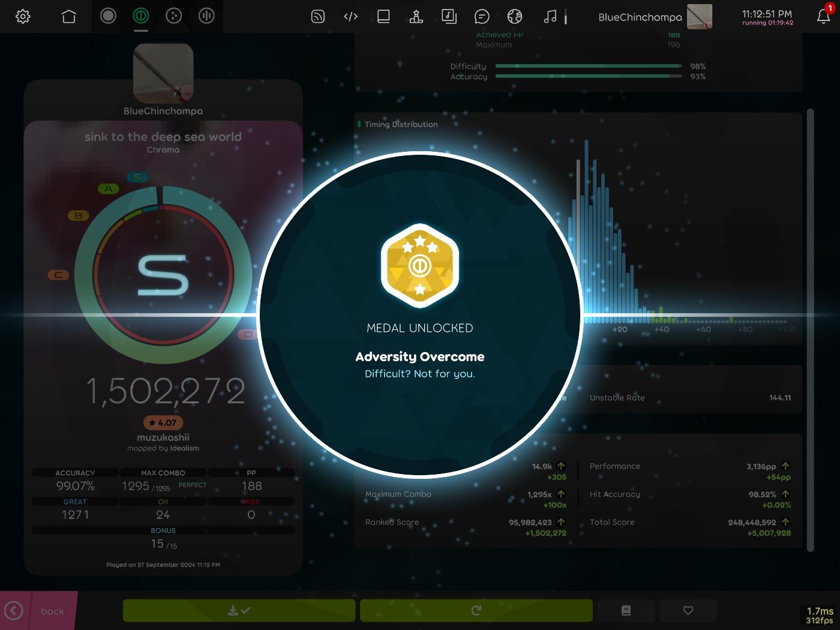Download the replay with the green button
Screen dimensions: 840x630
pos(239,611)
